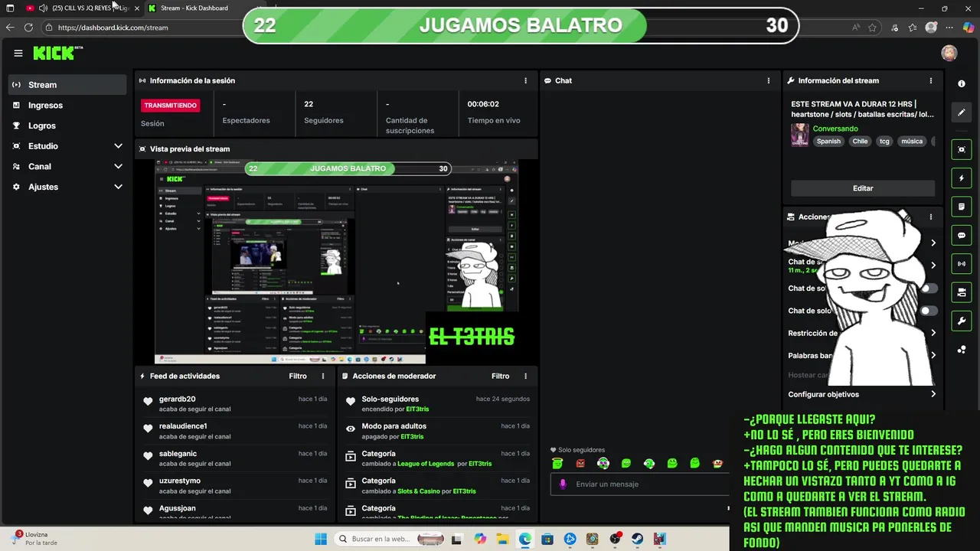Click the browser back arrow

click(x=10, y=28)
